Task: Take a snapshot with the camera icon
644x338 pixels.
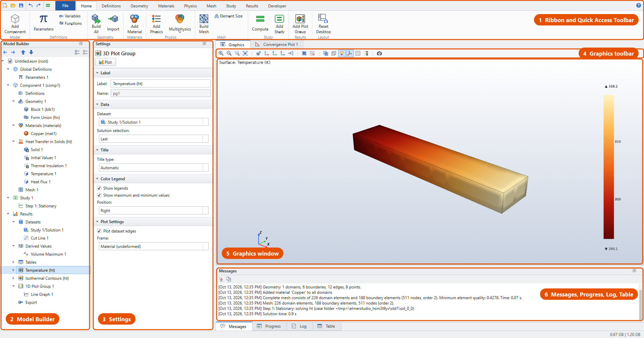Action: (x=379, y=53)
